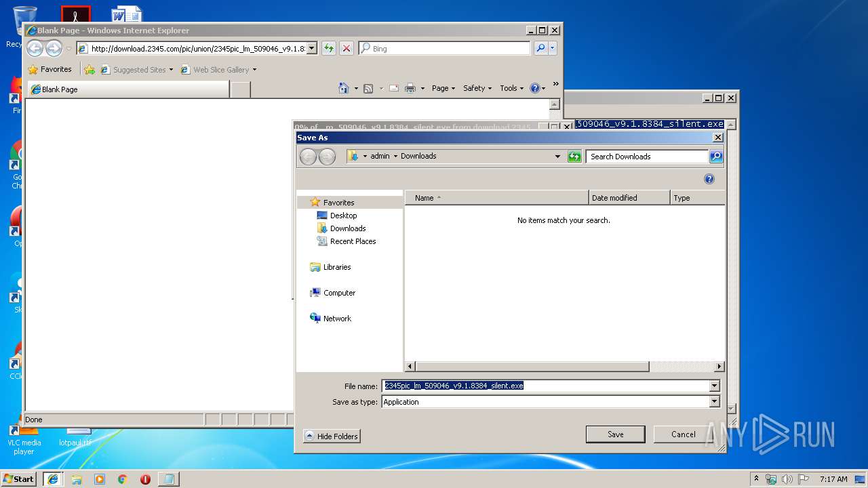Image resolution: width=868 pixels, height=488 pixels.
Task: Click the volume tray icon
Action: point(787,479)
